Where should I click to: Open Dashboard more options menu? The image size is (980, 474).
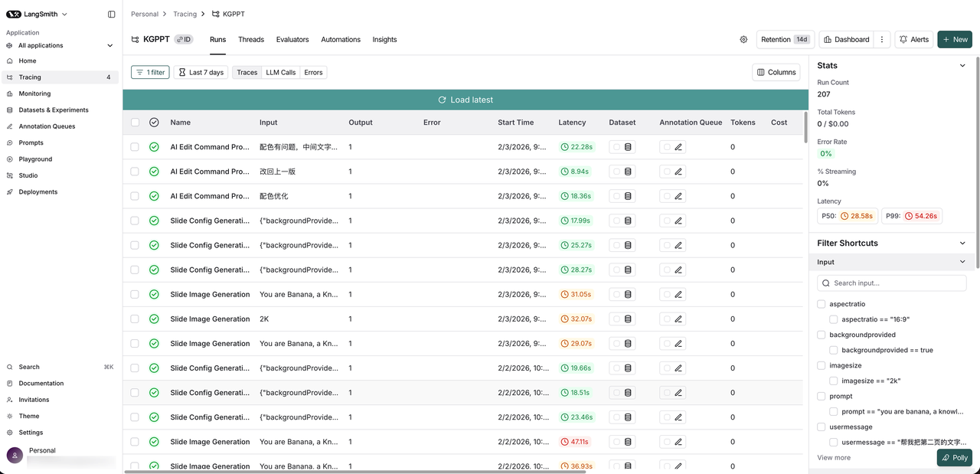click(882, 40)
